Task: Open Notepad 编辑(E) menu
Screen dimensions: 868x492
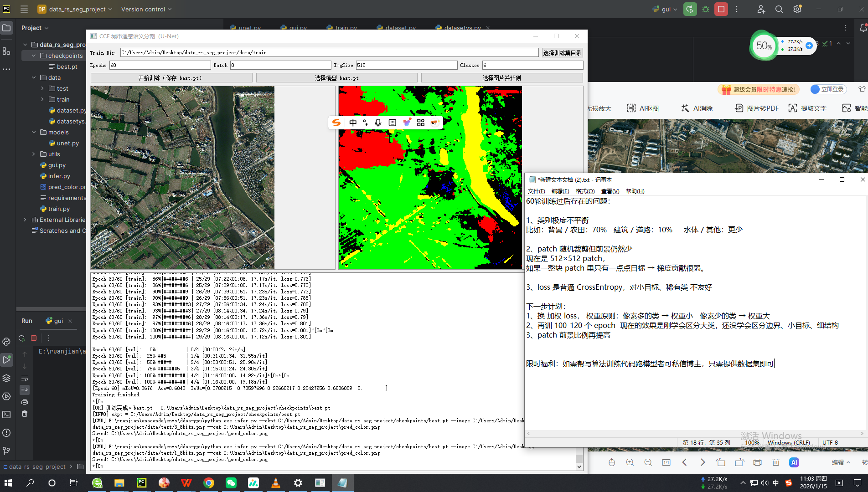Action: click(x=560, y=191)
